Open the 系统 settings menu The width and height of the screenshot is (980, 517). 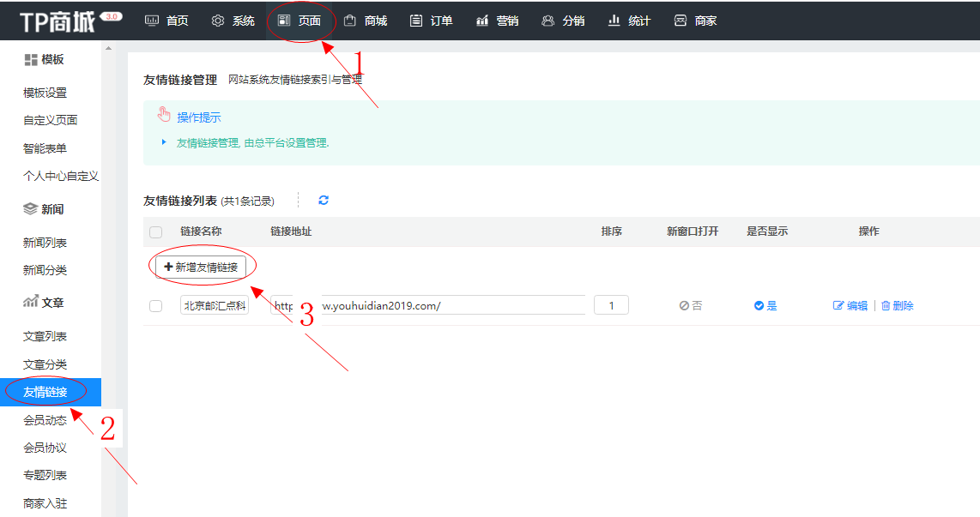pyautogui.click(x=233, y=21)
